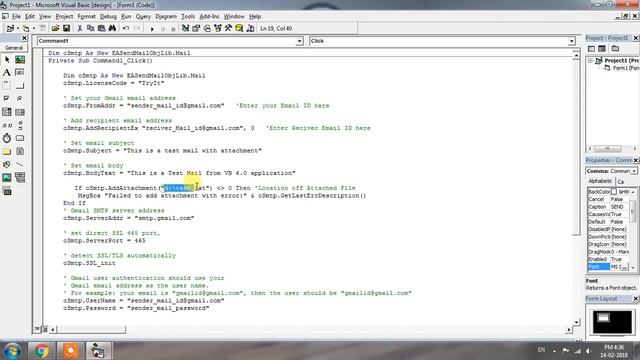
Task: Click the Start run arrow button
Action: (152, 29)
